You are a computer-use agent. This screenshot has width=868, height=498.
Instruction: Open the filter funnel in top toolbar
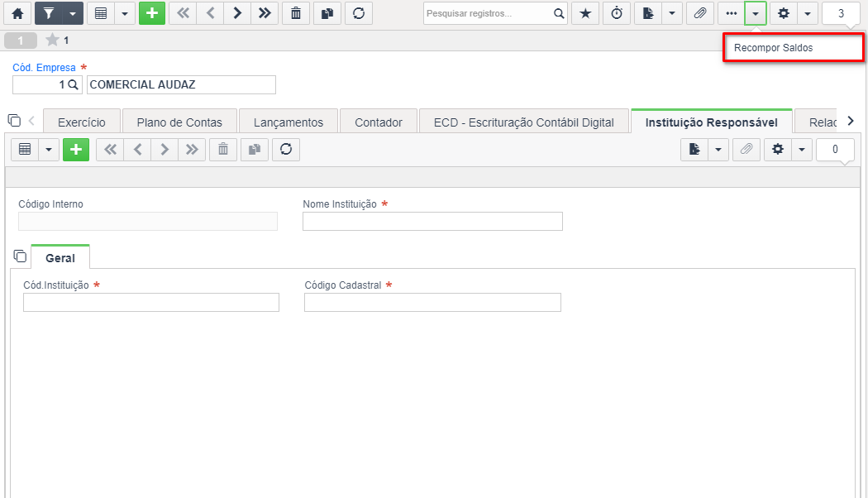click(49, 13)
